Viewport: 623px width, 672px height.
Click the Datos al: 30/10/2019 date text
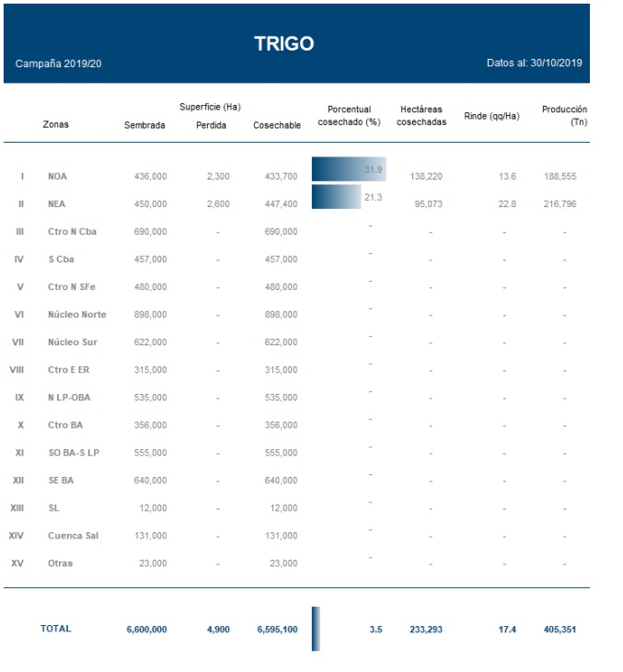(x=536, y=64)
